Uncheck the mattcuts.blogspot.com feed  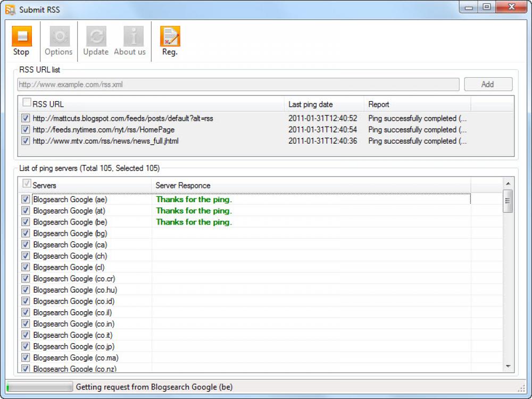point(26,118)
